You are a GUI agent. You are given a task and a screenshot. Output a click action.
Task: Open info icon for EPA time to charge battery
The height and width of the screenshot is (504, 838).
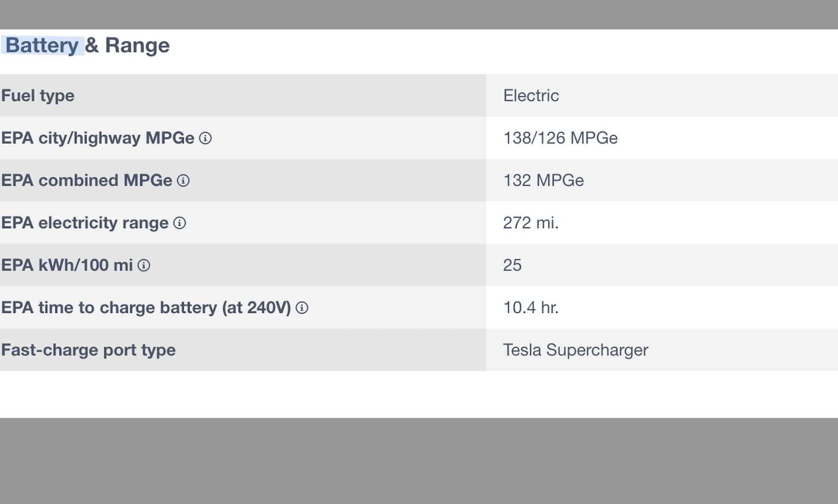click(302, 308)
